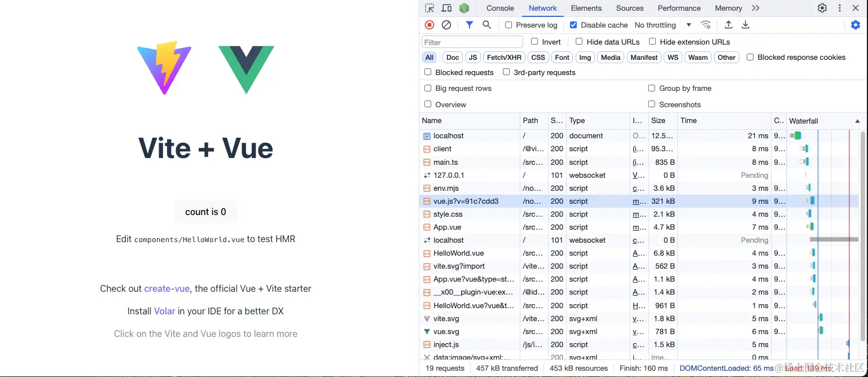Click the Vite logo
The height and width of the screenshot is (377, 868).
click(x=164, y=67)
